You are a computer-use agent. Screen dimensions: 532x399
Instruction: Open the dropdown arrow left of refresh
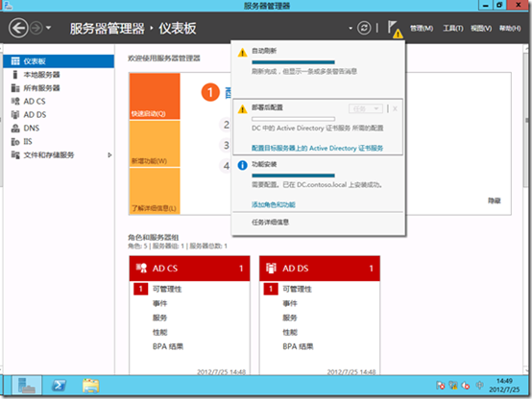click(x=351, y=28)
